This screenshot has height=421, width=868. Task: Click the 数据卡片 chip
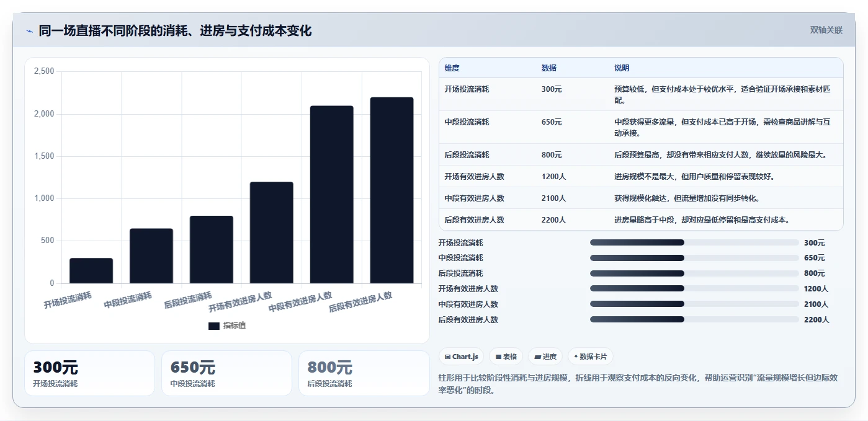[591, 357]
